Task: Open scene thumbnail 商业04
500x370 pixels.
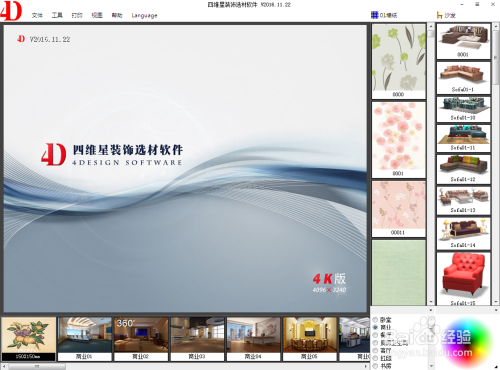Action: click(254, 339)
